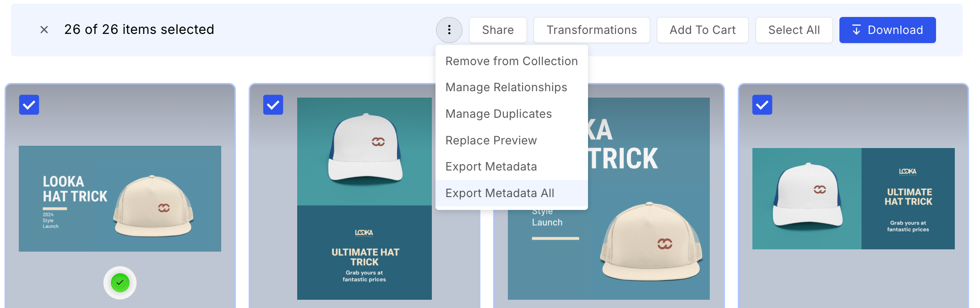Click the green approved checkmark badge
The height and width of the screenshot is (308, 980).
coord(120,283)
